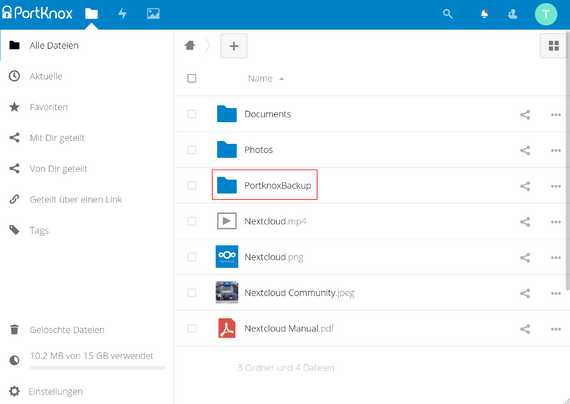This screenshot has height=404, width=570.
Task: Open the Documents folder name
Action: tap(268, 114)
